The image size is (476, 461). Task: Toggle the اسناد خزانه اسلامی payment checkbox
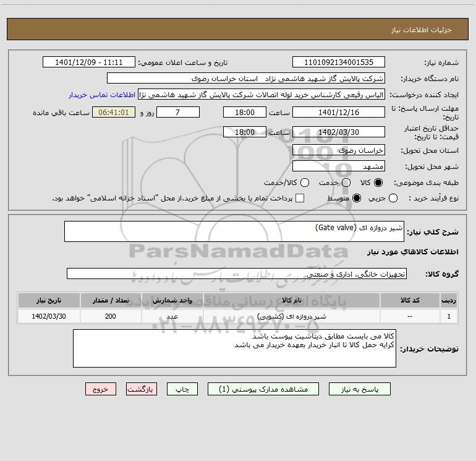pyautogui.click(x=300, y=198)
